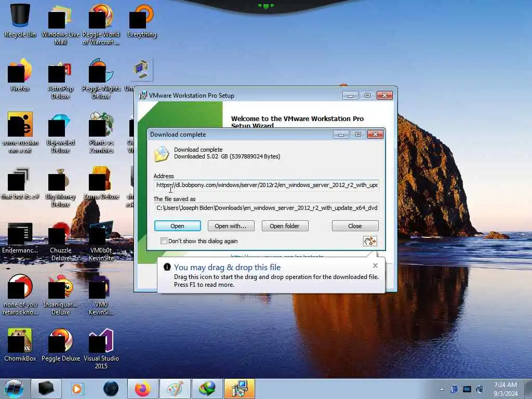The image size is (532, 399).
Task: Close the VMware Workstation Pro Setup window
Action: (x=384, y=96)
